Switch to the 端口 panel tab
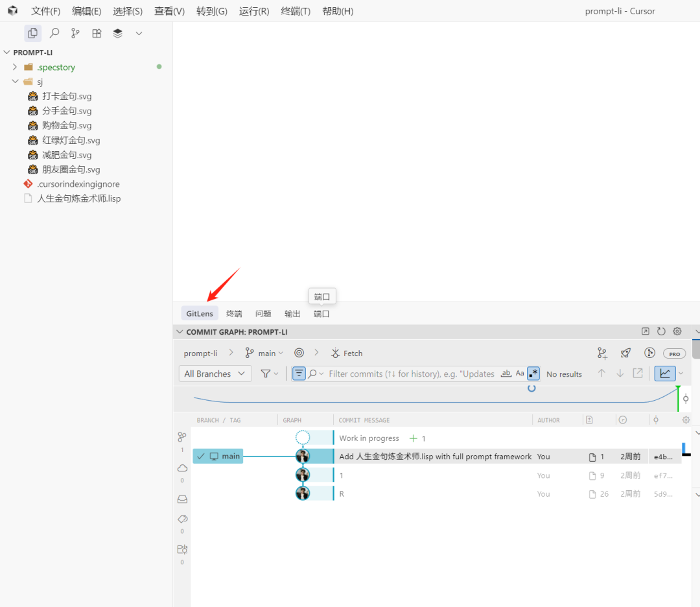This screenshot has height=607, width=700. point(321,313)
